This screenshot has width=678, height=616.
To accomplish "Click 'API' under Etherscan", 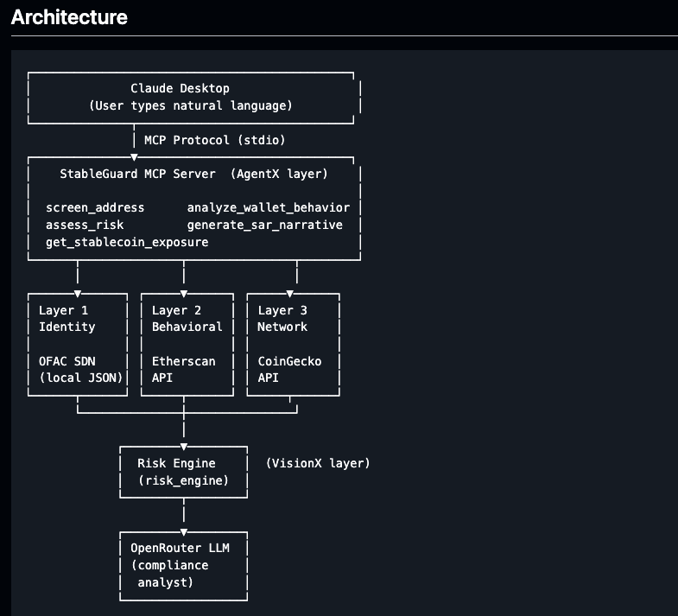I will coord(162,378).
